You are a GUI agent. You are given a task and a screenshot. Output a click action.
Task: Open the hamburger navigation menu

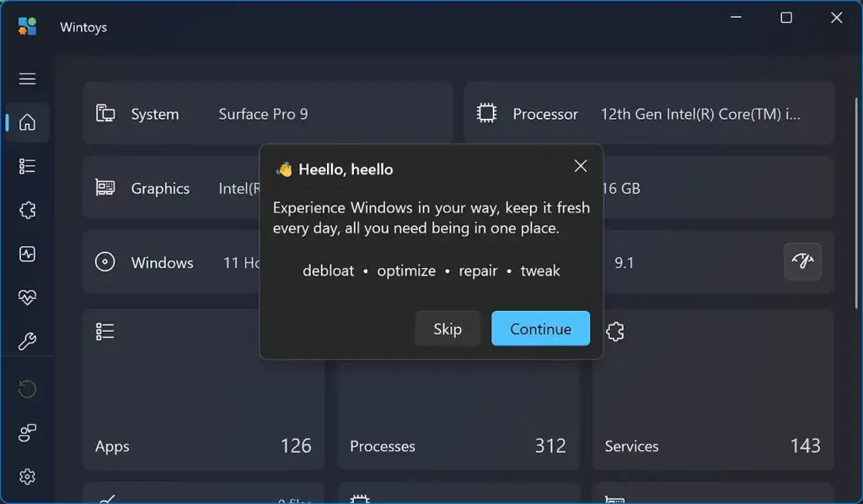pos(27,78)
